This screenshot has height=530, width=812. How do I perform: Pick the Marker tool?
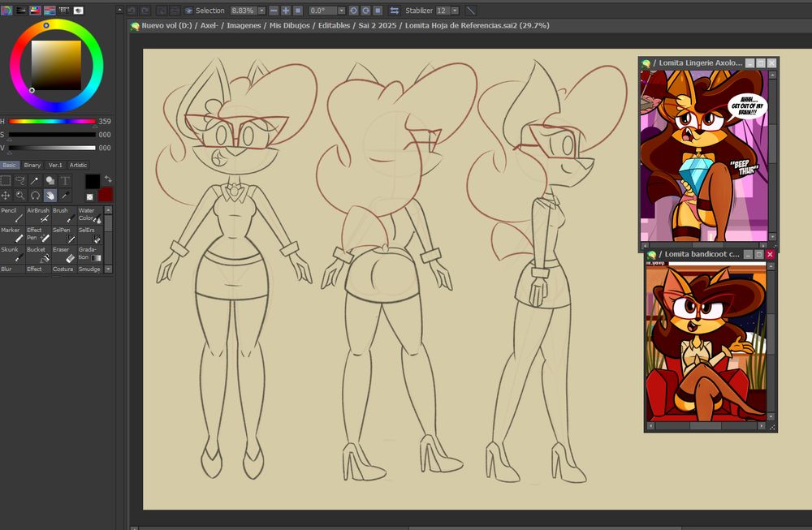pyautogui.click(x=12, y=235)
